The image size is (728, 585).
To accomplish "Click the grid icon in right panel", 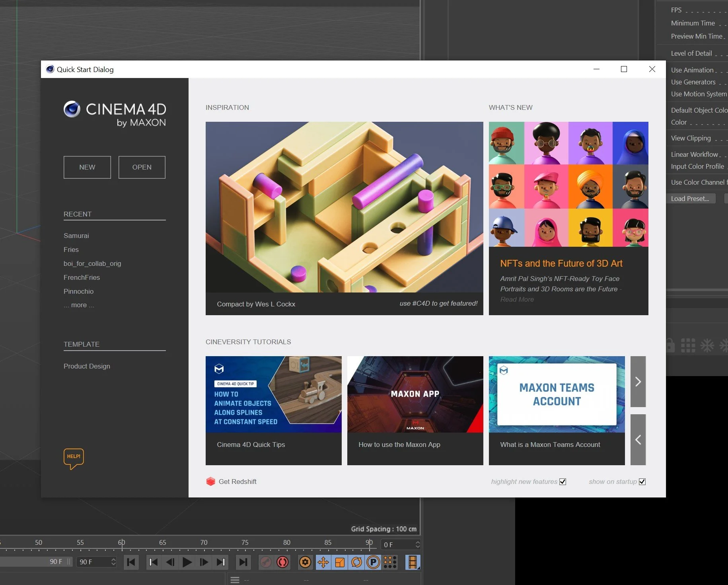I will (688, 345).
